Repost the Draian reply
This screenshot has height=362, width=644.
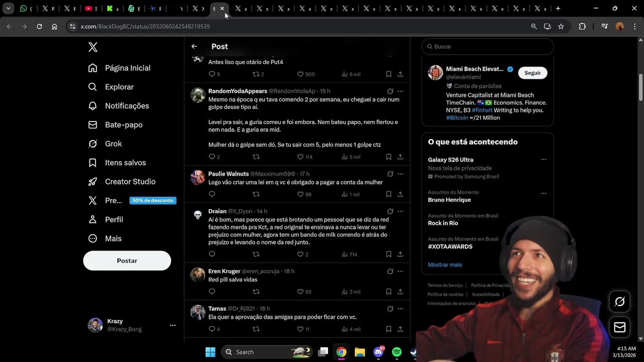coord(256,254)
